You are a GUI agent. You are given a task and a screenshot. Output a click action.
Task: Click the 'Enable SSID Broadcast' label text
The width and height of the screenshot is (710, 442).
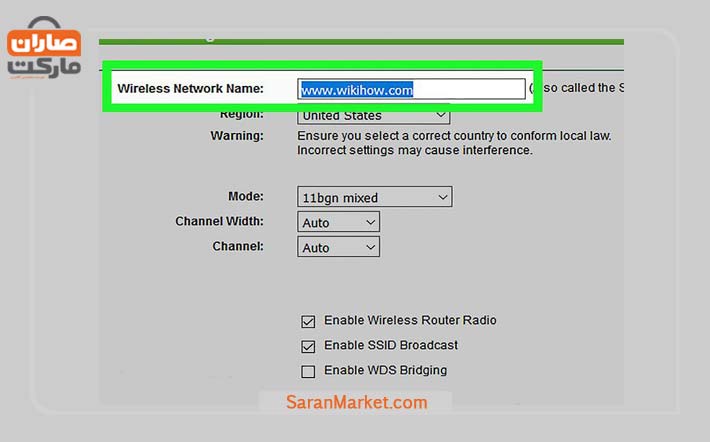click(391, 345)
